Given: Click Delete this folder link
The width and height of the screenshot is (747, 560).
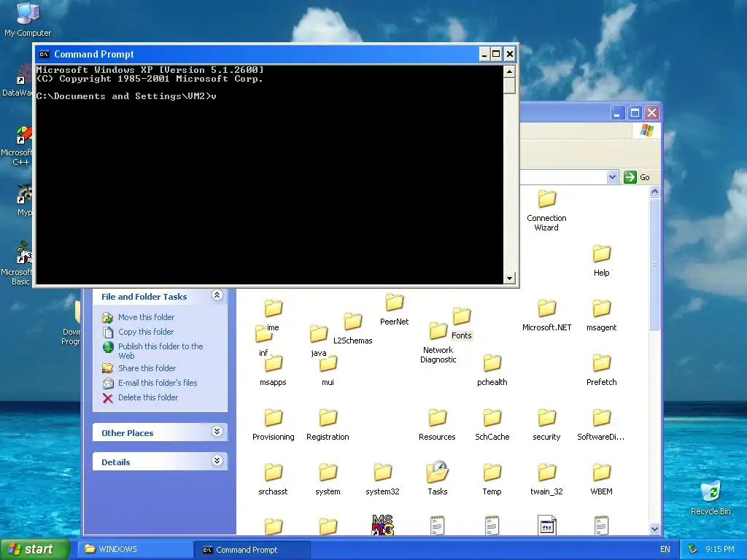Looking at the screenshot, I should click(147, 397).
